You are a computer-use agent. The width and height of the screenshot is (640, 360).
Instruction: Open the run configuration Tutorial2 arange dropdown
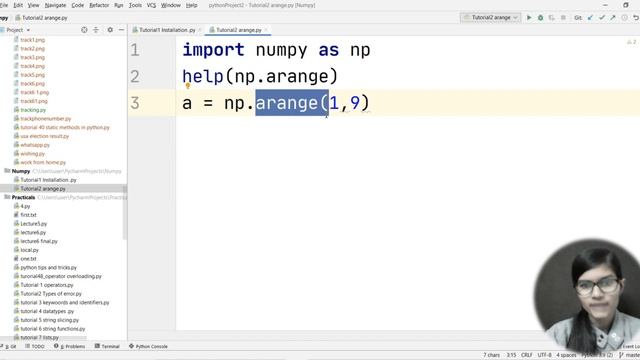(x=491, y=18)
